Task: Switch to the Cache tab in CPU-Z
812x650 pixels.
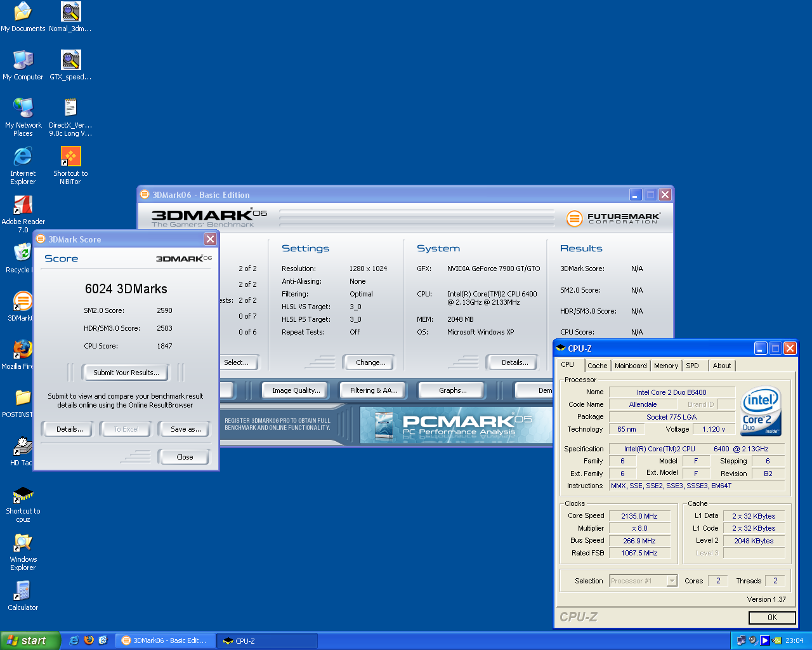Action: point(597,366)
